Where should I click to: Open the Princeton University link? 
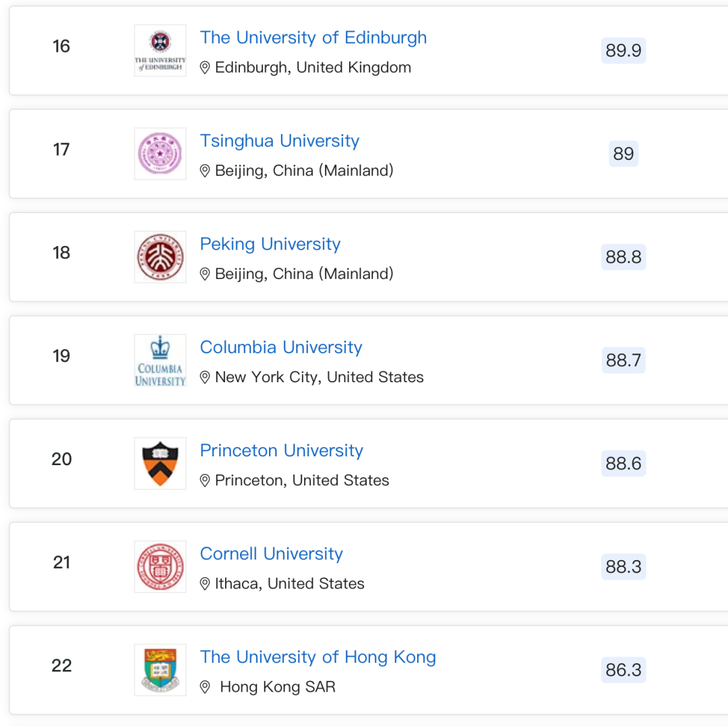(281, 451)
